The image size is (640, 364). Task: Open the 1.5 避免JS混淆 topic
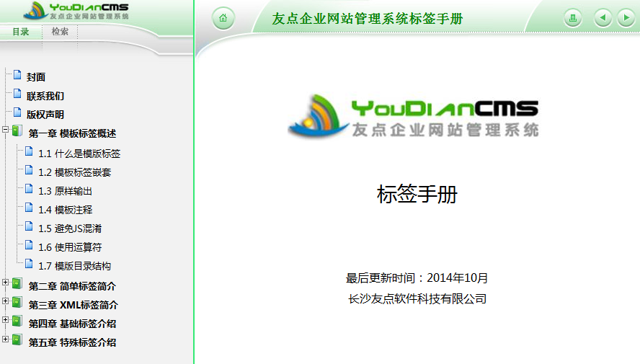[x=70, y=228]
